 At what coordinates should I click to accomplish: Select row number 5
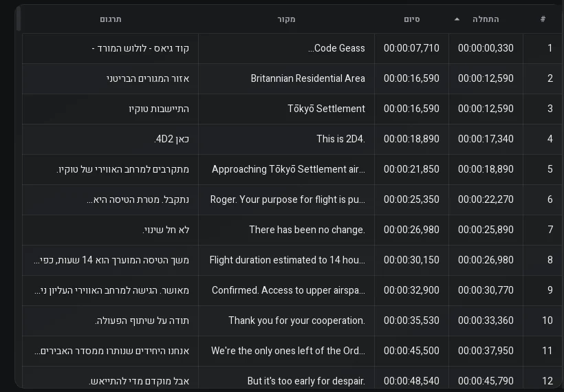pyautogui.click(x=550, y=169)
